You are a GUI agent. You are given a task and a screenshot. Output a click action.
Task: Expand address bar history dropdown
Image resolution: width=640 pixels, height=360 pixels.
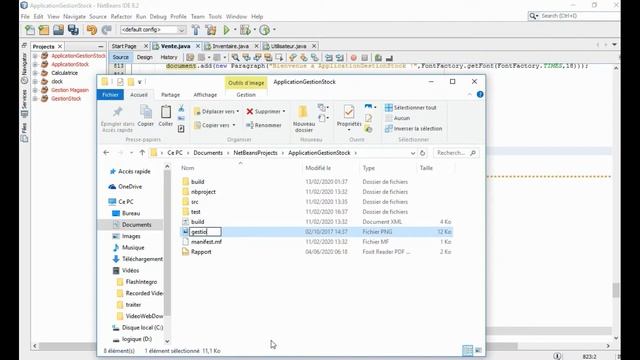[413, 153]
